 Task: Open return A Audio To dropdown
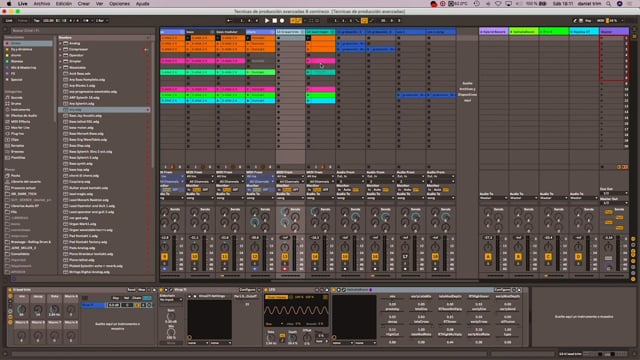pos(493,198)
